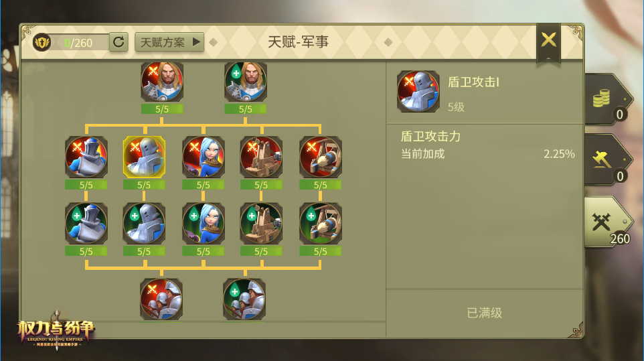
Task: Select the army attack talent at bottom
Action: point(161,299)
